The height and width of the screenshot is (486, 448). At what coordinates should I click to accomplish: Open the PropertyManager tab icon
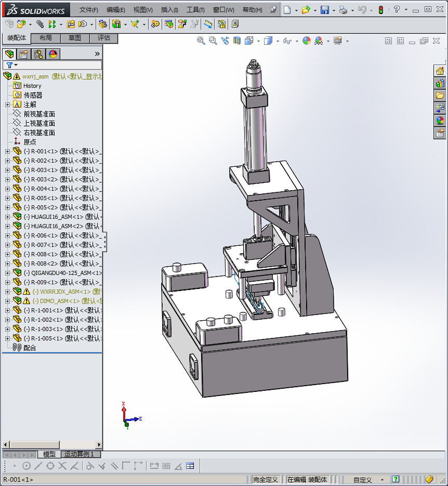click(x=24, y=54)
